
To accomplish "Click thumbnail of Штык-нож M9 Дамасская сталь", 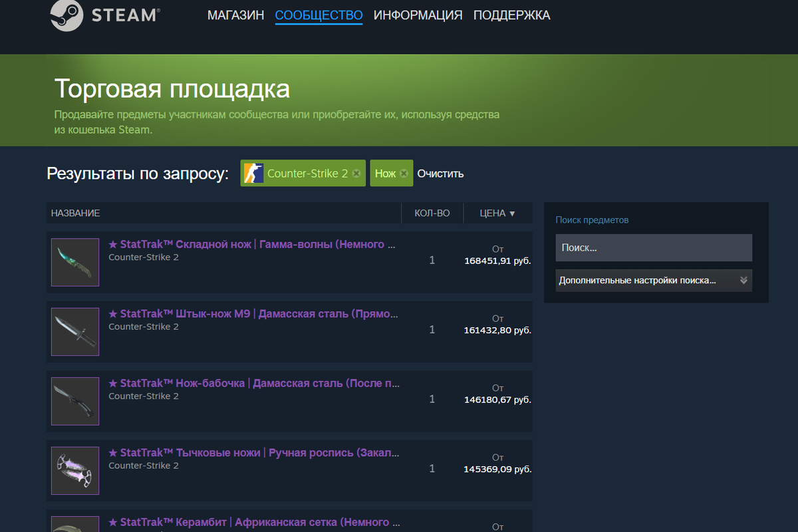I will (74, 331).
